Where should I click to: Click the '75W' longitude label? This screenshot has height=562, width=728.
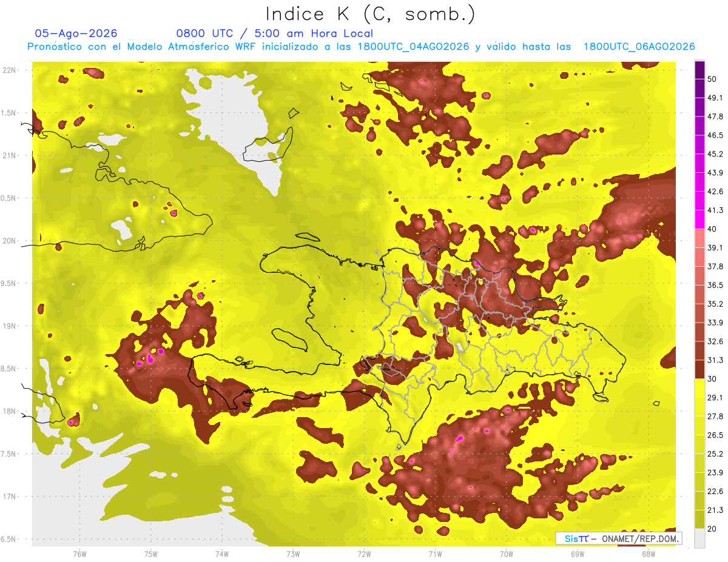(x=151, y=554)
